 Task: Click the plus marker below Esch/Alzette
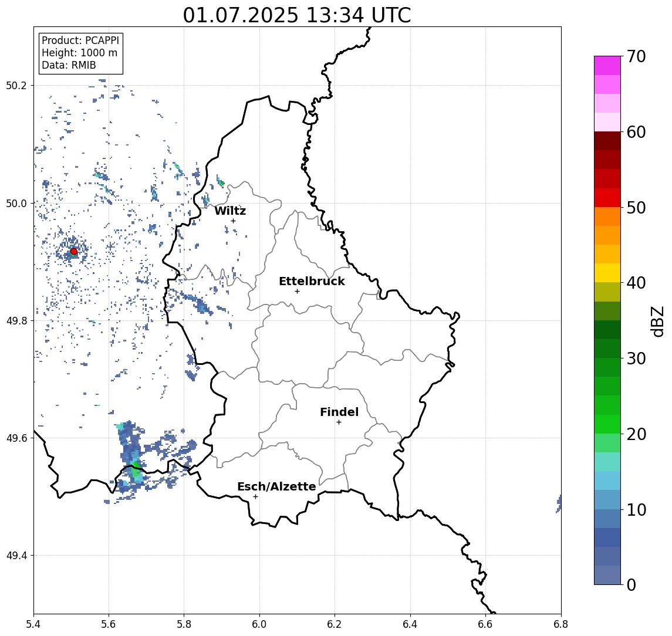pos(255,497)
